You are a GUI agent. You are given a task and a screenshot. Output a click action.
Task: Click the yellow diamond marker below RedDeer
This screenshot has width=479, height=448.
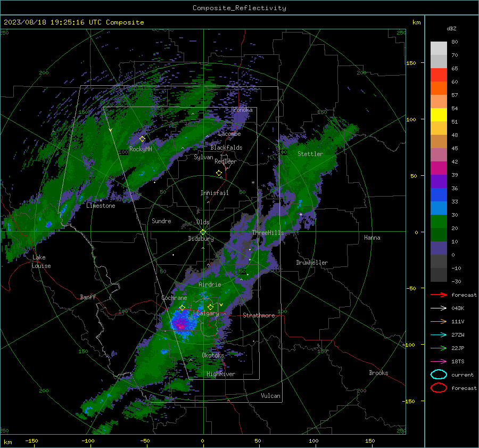pyautogui.click(x=219, y=173)
